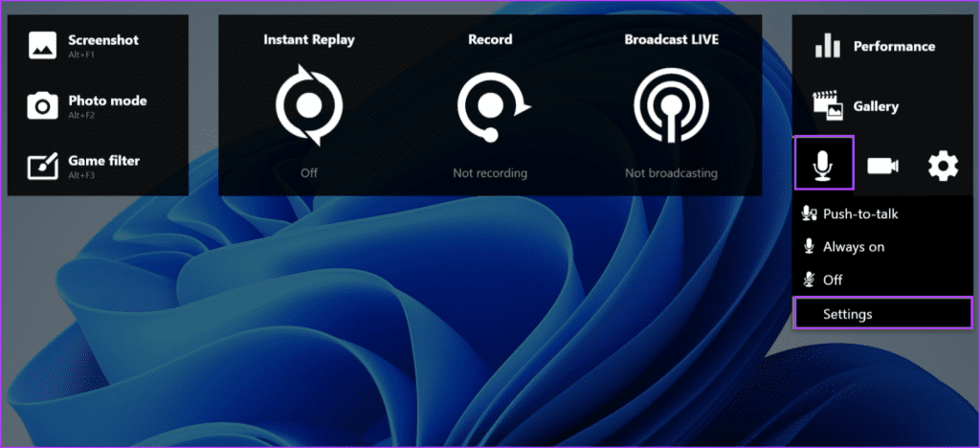Screen dimensions: 980x448
Task: Click the Alt+F1 shortcut text
Action: click(81, 55)
